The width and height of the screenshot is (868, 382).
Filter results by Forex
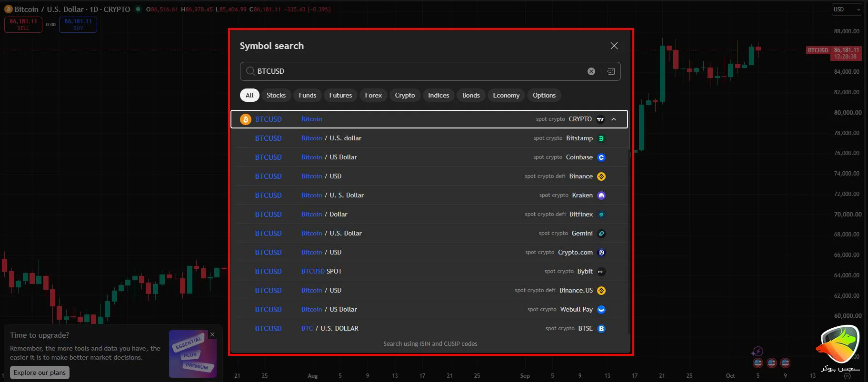coord(373,95)
